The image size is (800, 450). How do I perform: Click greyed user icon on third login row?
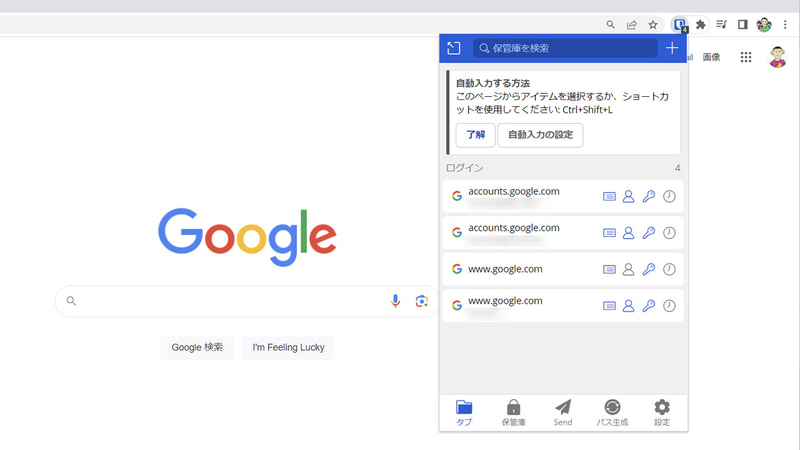629,269
